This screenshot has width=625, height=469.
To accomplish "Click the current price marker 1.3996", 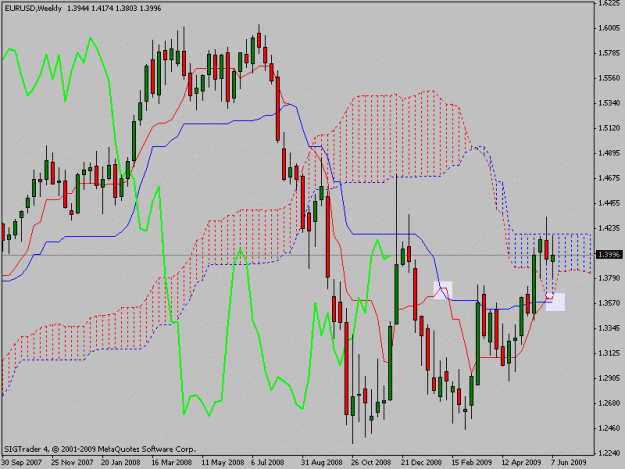I will click(x=609, y=254).
